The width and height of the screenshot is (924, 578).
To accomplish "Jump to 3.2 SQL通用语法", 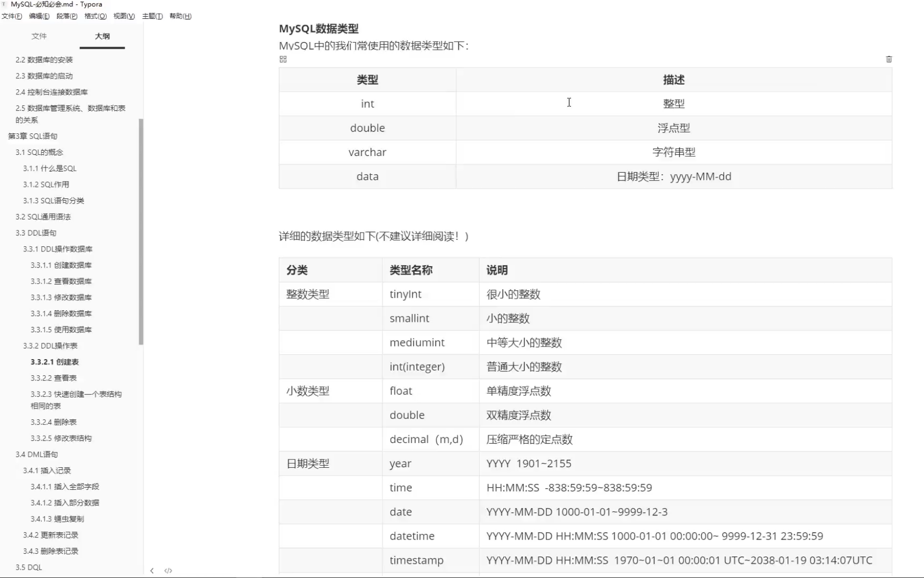I will (43, 217).
